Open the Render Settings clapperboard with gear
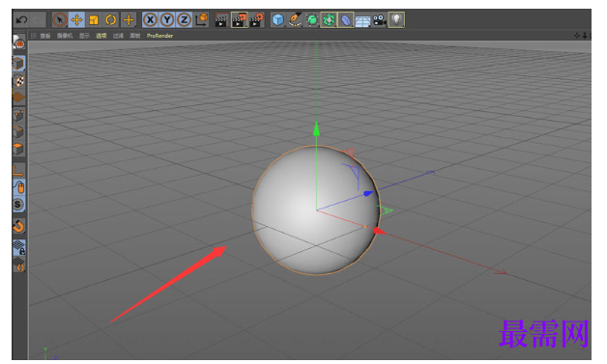This screenshot has height=364, width=607. click(x=256, y=19)
